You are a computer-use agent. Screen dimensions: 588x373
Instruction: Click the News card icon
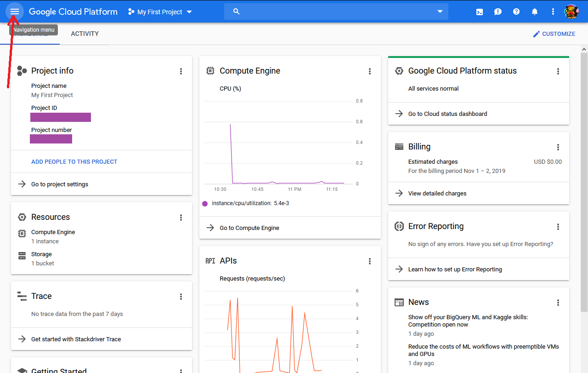point(399,302)
